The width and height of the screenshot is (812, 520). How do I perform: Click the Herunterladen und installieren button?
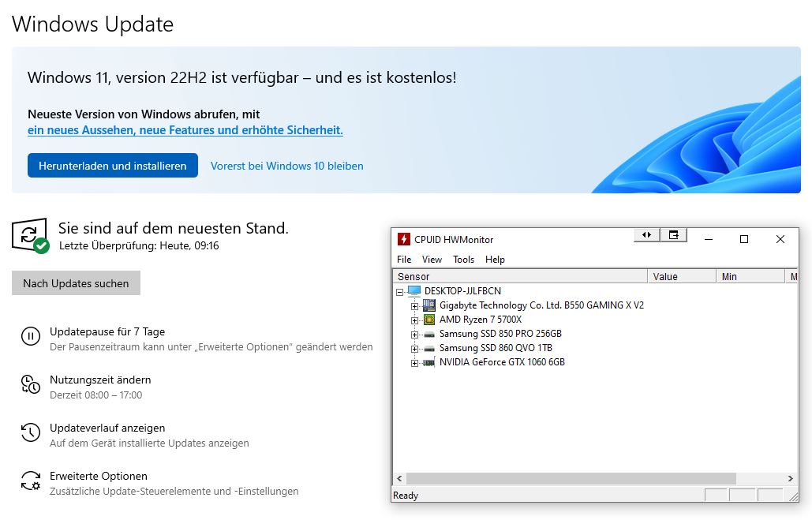pos(112,165)
